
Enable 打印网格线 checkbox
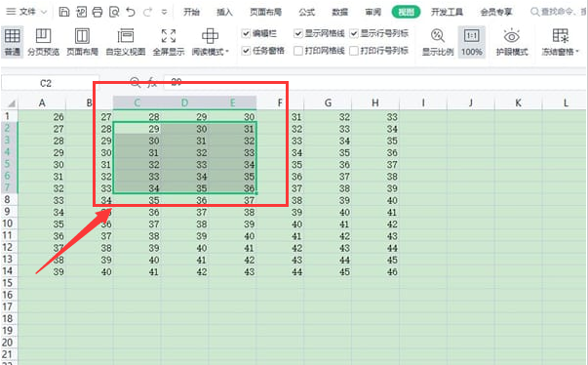[298, 51]
